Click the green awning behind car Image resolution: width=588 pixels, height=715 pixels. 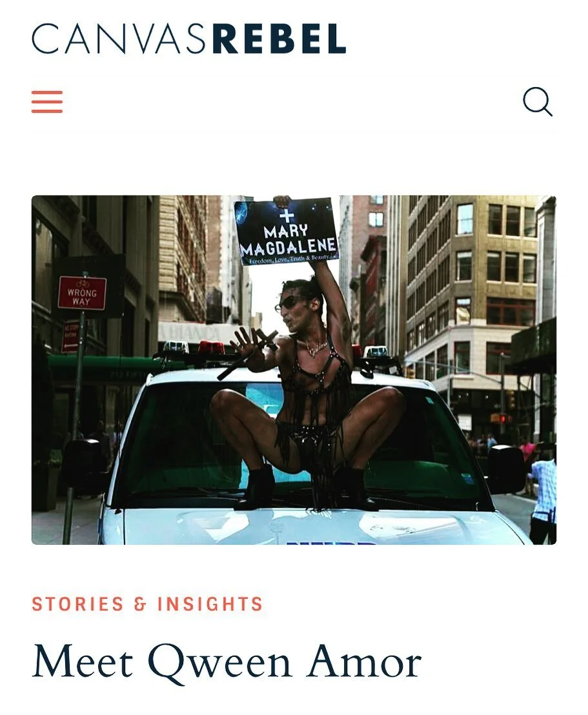[105, 365]
